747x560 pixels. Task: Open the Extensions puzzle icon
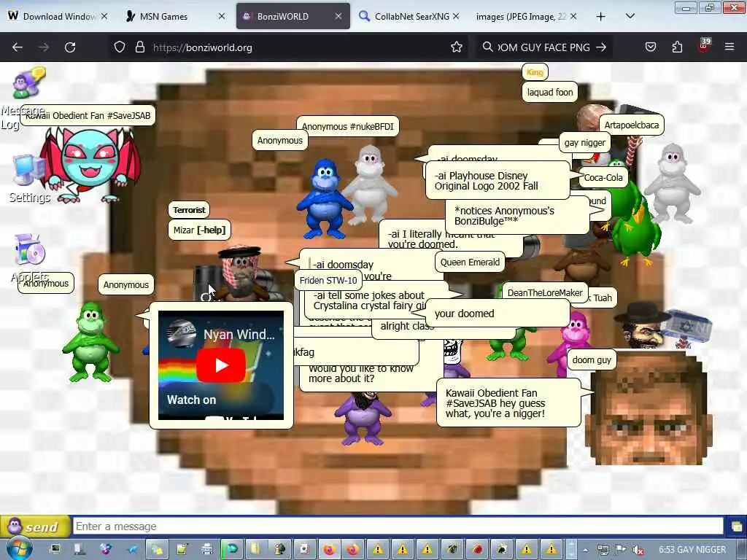pyautogui.click(x=677, y=47)
